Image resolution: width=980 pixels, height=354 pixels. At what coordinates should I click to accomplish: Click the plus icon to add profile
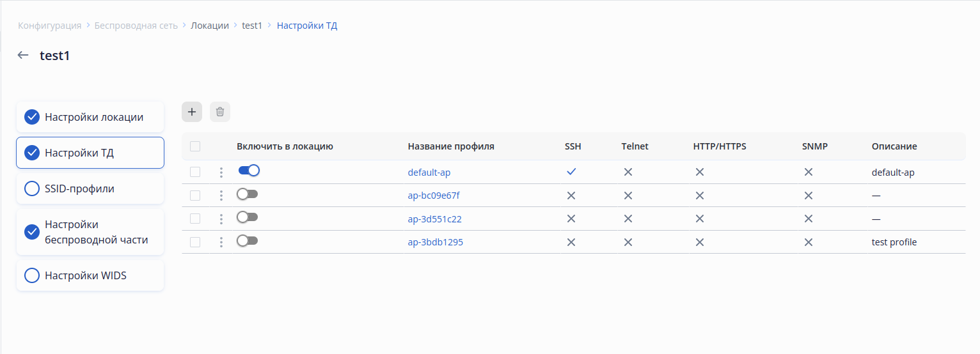click(192, 112)
